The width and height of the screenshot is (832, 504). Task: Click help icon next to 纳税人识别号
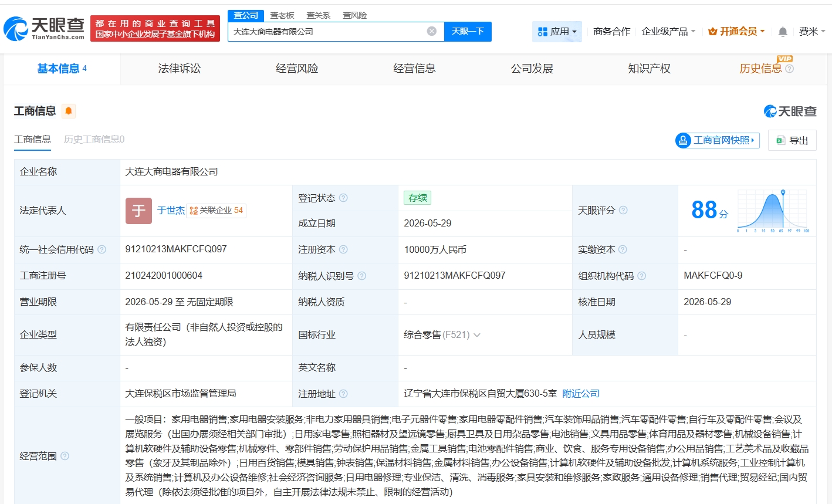tap(361, 276)
